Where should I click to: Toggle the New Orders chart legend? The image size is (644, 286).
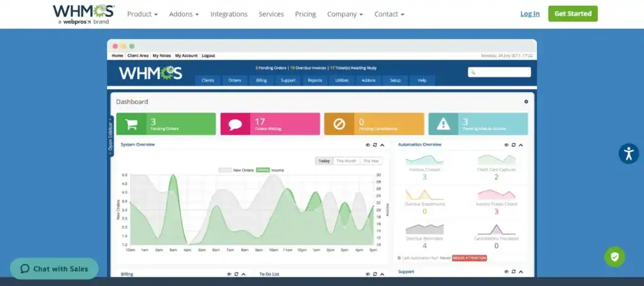click(235, 170)
